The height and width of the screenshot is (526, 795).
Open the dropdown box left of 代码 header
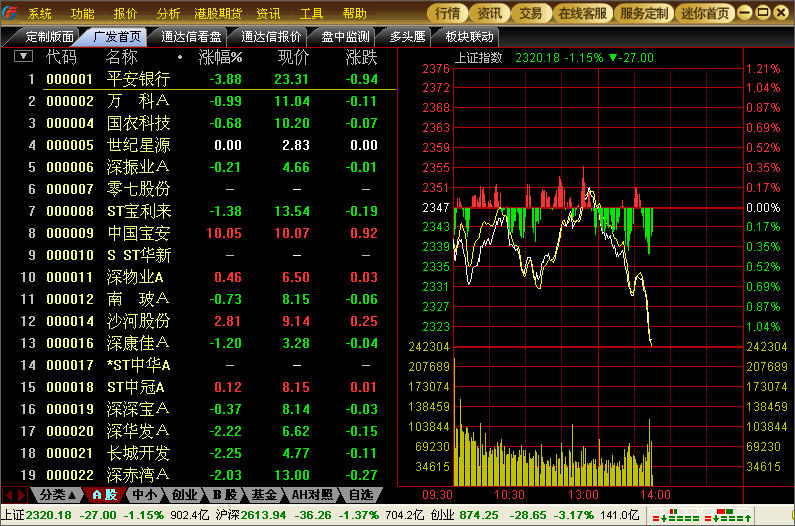[x=23, y=57]
